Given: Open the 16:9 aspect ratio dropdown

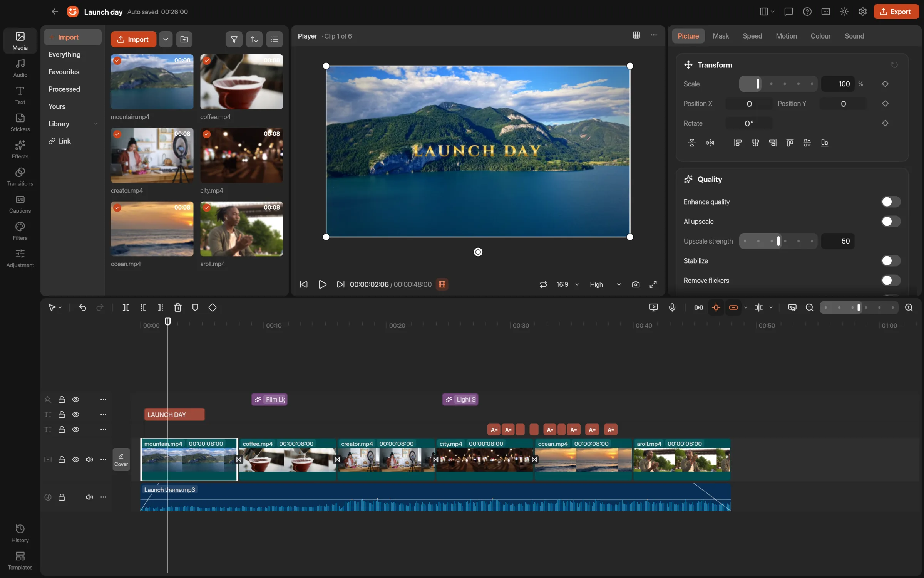Looking at the screenshot, I should point(567,284).
